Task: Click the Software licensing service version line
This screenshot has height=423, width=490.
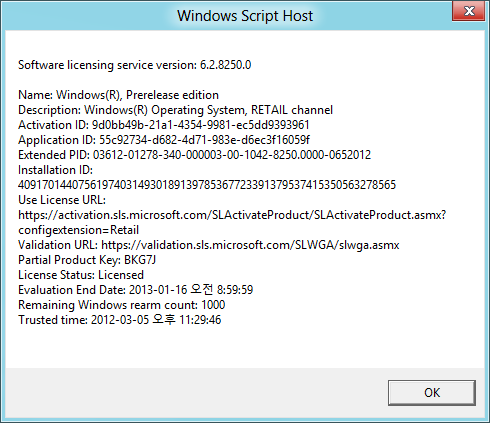Action: click(x=134, y=65)
